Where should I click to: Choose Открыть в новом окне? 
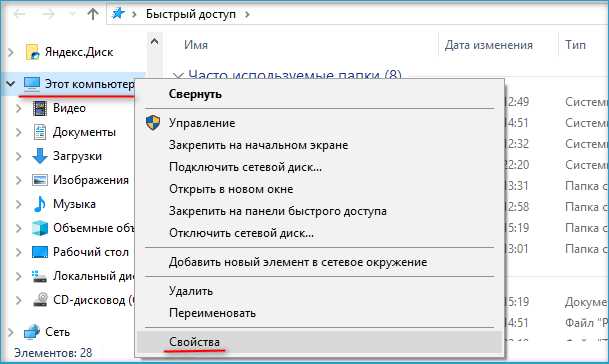point(319,189)
